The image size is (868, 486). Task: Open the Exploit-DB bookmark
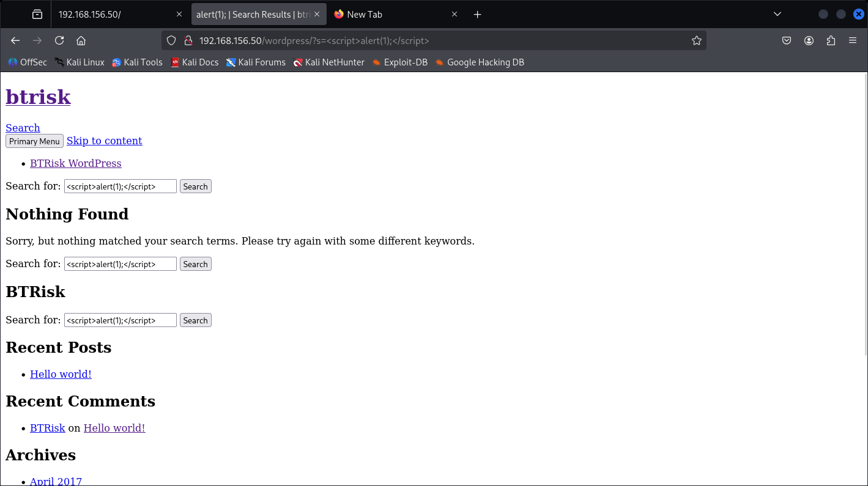[x=400, y=62]
